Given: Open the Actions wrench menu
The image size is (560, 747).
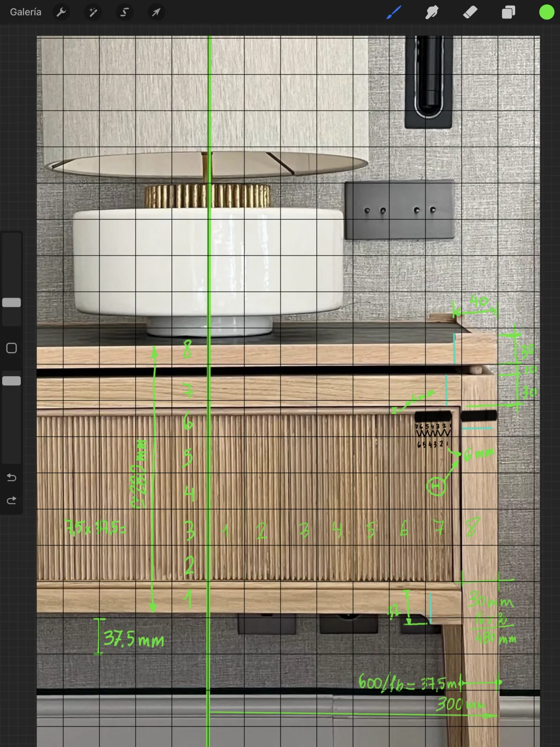Looking at the screenshot, I should pyautogui.click(x=61, y=12).
